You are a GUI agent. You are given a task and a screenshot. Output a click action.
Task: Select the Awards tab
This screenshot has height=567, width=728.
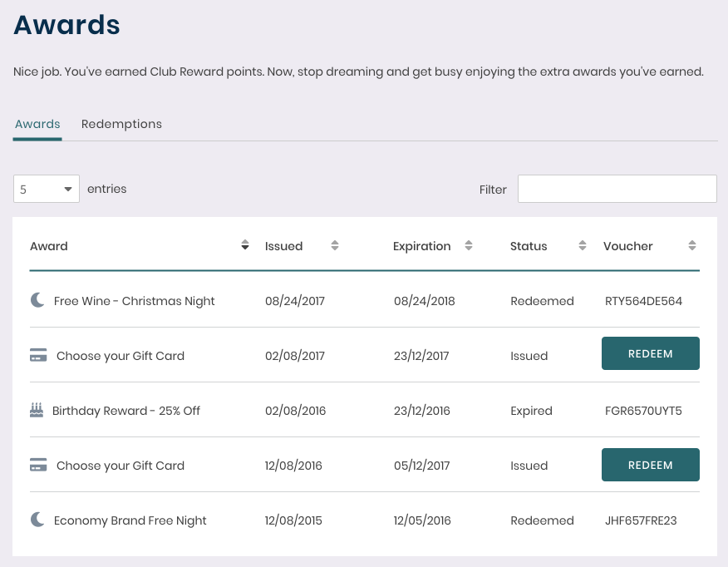[37, 124]
